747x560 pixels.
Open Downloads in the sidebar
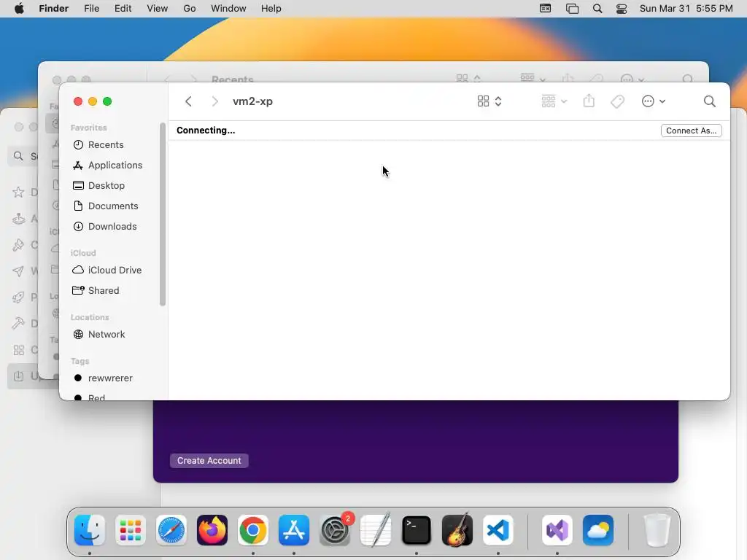tap(112, 227)
